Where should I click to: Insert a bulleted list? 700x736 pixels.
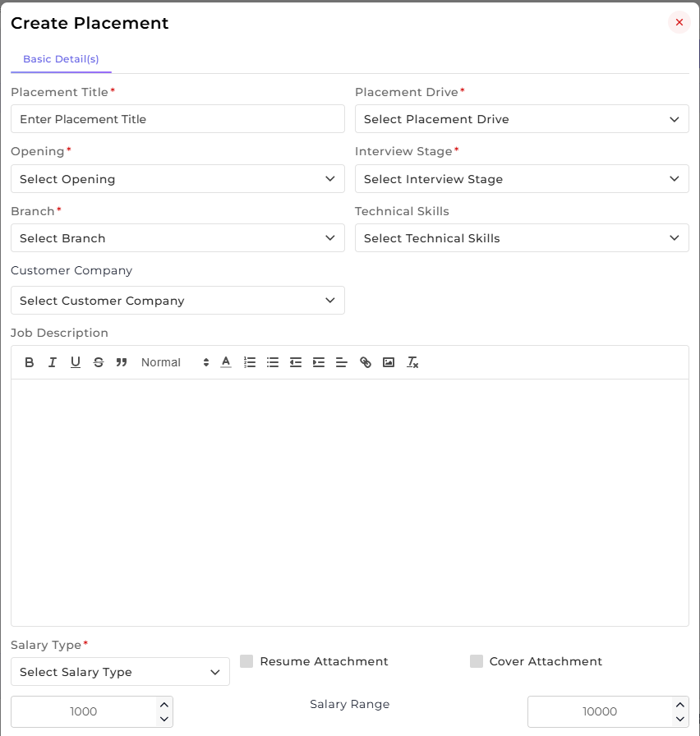(273, 362)
